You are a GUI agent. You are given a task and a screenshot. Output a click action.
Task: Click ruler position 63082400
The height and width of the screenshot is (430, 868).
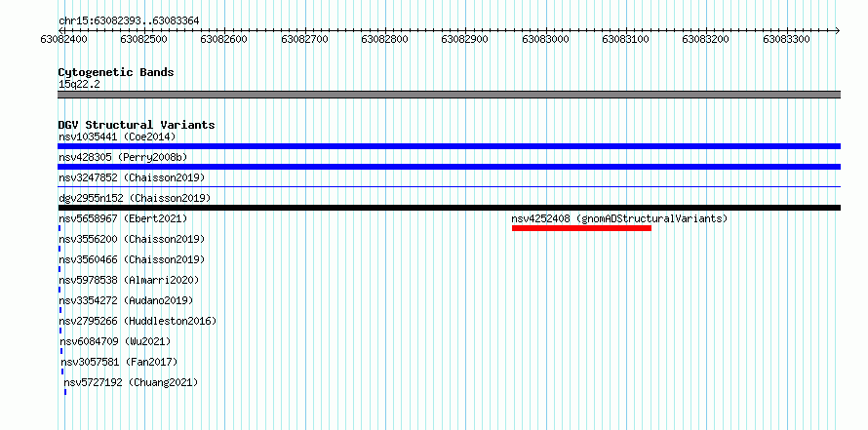tap(64, 39)
